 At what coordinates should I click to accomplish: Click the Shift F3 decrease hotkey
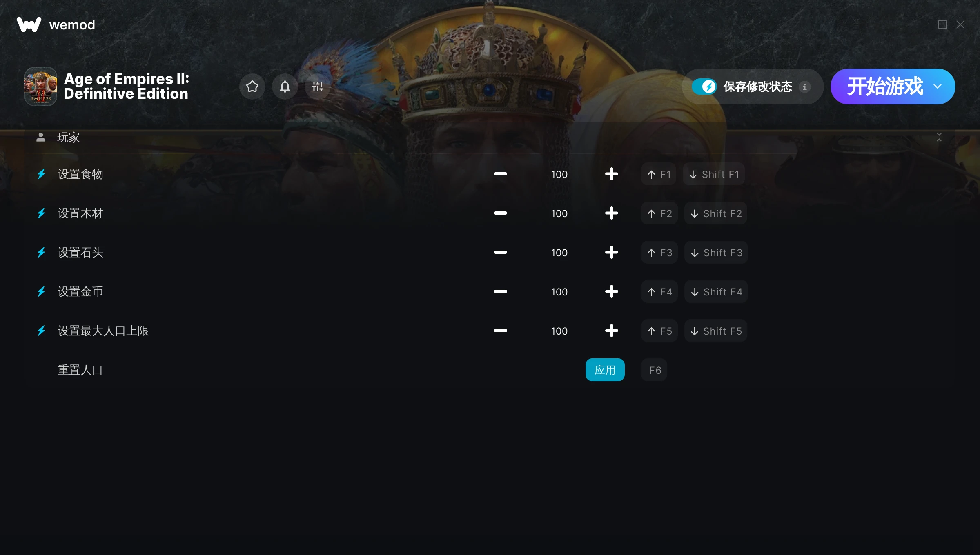click(x=716, y=253)
